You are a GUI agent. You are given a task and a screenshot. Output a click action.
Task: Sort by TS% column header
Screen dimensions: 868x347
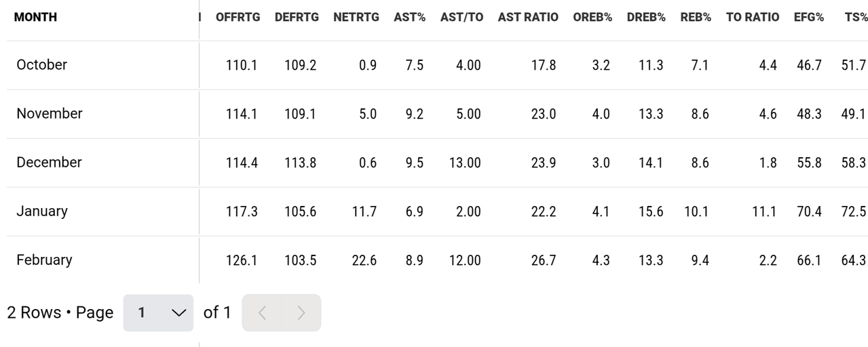coord(856,18)
